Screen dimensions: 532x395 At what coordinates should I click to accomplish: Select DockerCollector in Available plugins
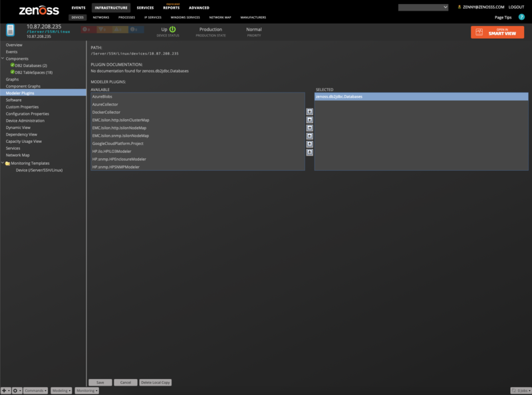pyautogui.click(x=198, y=112)
